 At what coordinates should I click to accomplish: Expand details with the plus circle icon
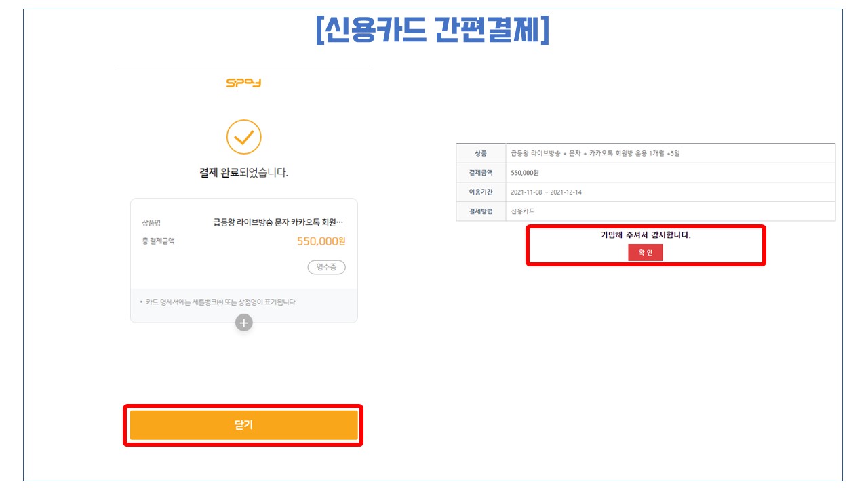click(244, 323)
